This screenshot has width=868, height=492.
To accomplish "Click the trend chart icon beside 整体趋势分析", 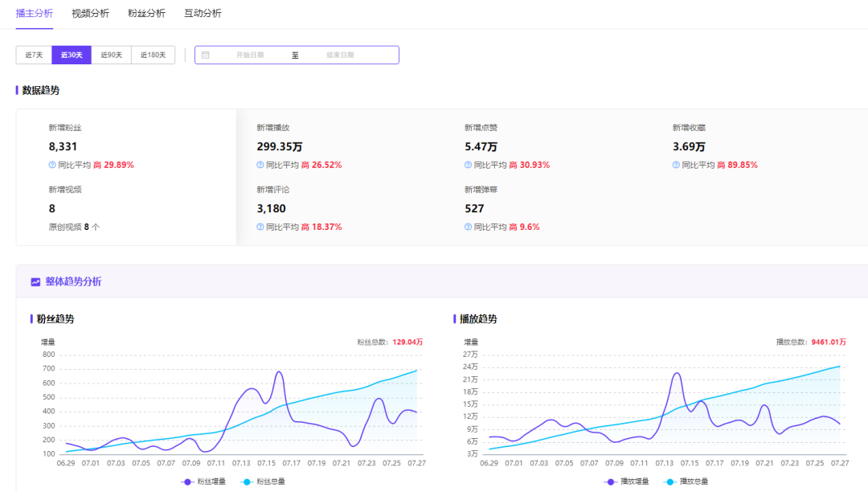I will click(35, 282).
